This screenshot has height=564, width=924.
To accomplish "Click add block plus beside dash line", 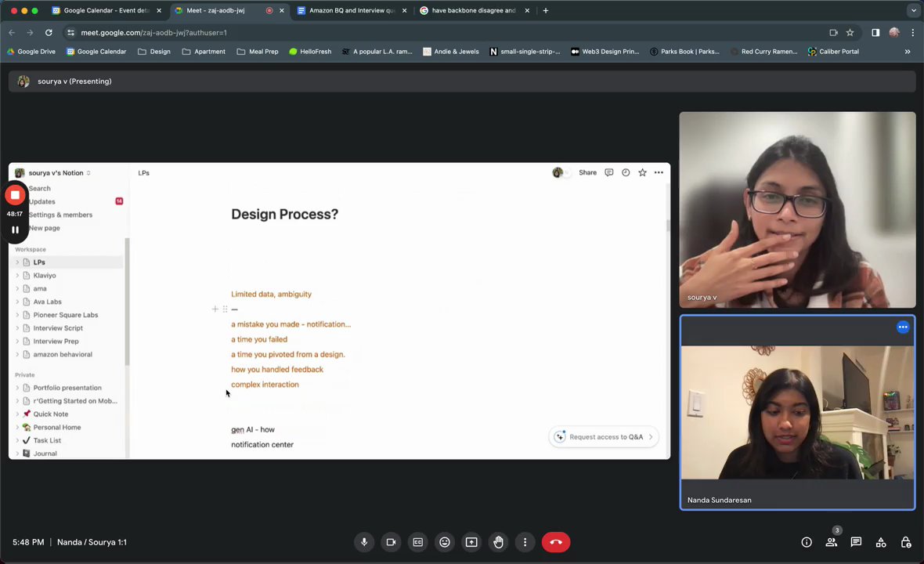I will pos(215,309).
